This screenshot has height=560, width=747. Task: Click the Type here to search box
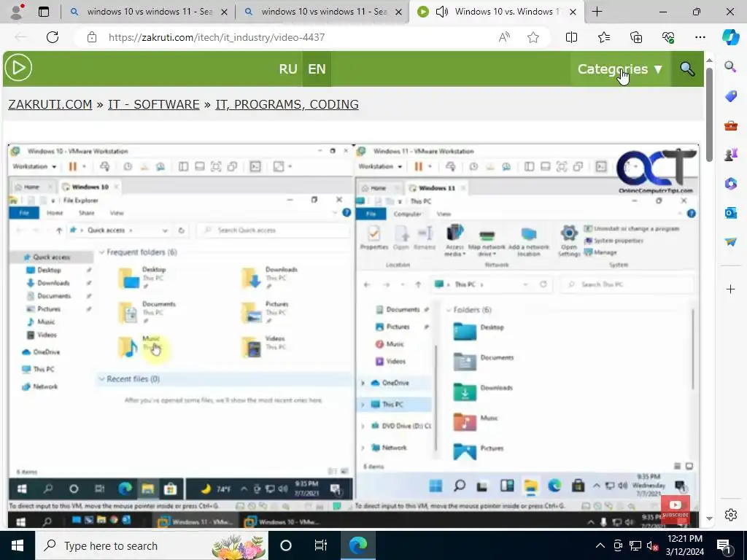tap(152, 545)
